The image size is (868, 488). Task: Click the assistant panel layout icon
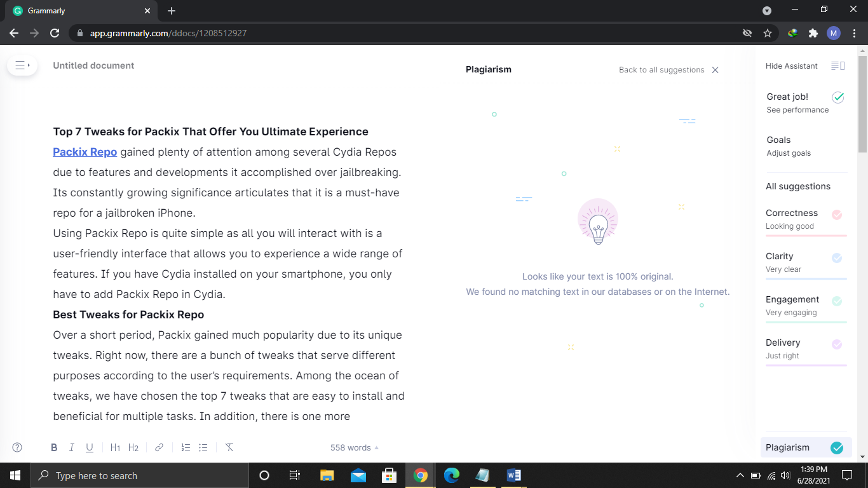click(x=838, y=65)
